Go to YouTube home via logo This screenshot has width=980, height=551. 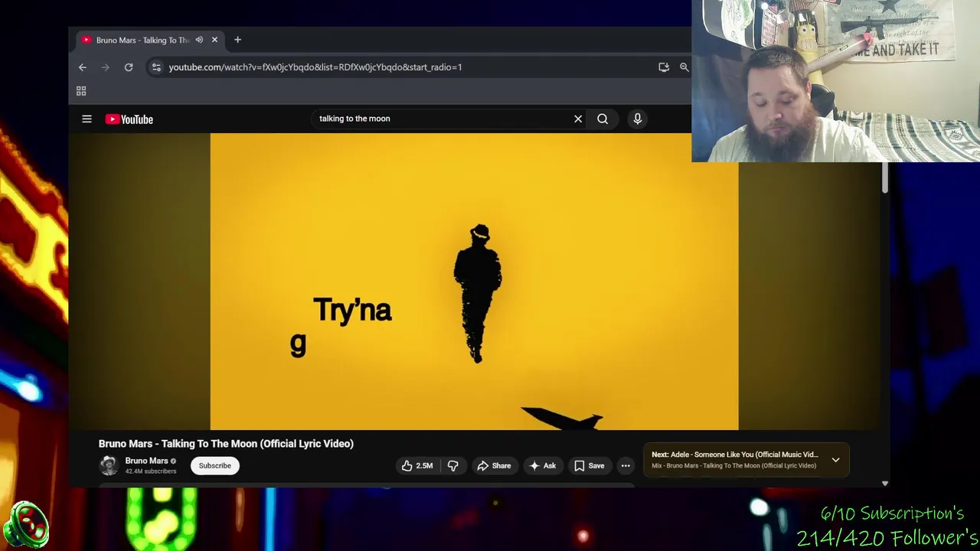pyautogui.click(x=129, y=119)
